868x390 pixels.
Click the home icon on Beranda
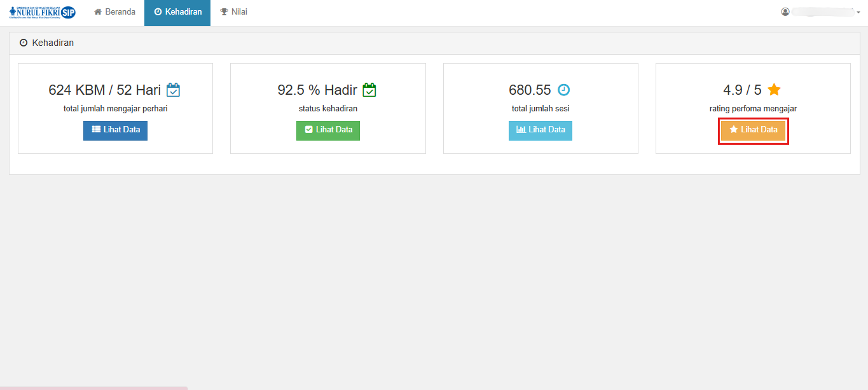point(98,12)
